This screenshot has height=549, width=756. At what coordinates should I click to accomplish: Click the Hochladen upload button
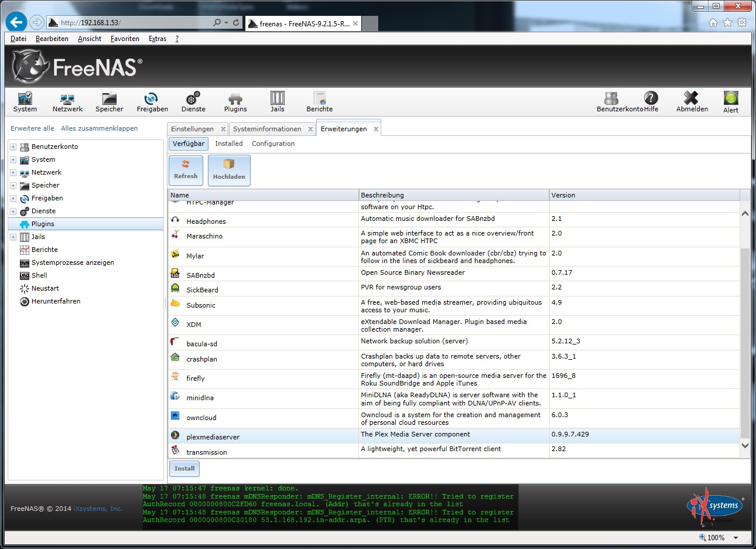point(229,171)
